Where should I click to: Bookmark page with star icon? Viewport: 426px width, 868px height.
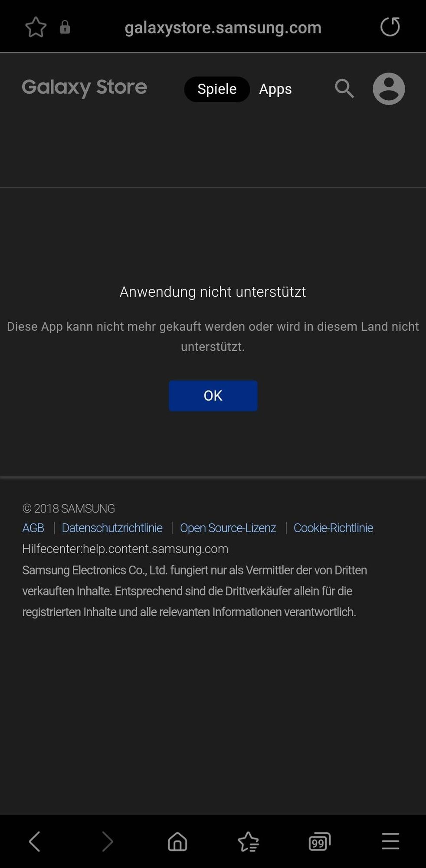pos(36,27)
